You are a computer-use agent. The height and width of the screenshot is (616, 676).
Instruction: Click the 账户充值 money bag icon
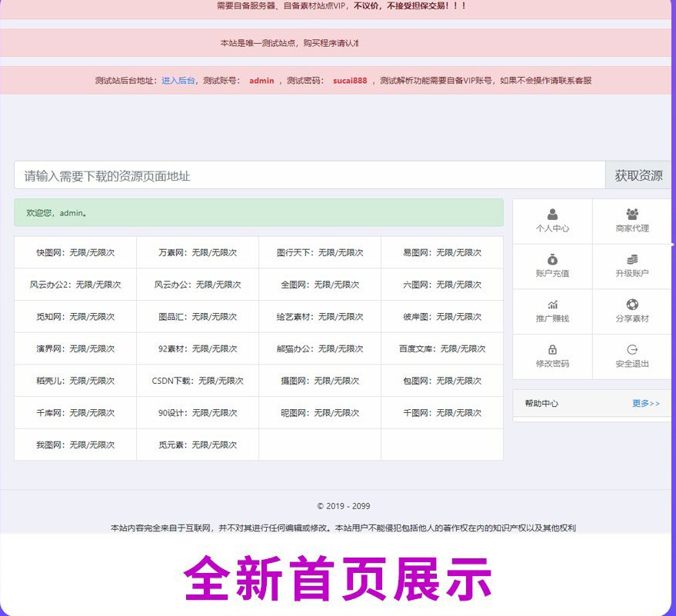pyautogui.click(x=552, y=259)
